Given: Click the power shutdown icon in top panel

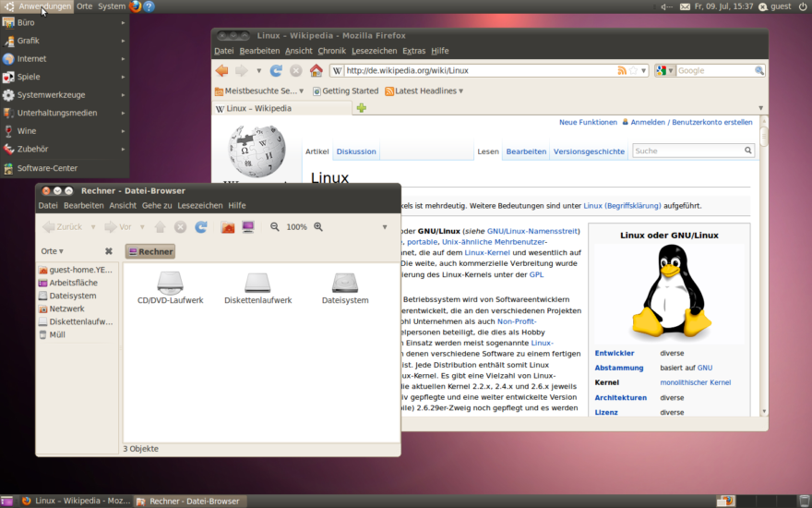Looking at the screenshot, I should coord(803,6).
